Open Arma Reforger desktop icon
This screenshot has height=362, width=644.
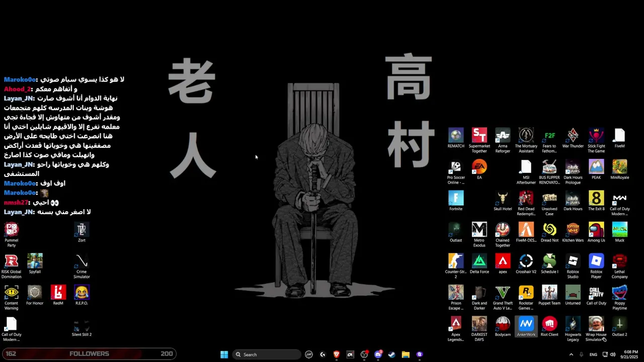tap(503, 141)
